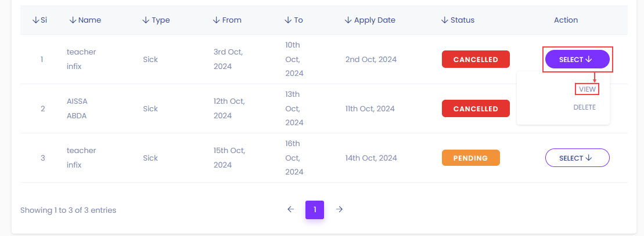The image size is (644, 236).
Task: Click 14th Oct, 2024 apply date cell
Action: (x=371, y=158)
